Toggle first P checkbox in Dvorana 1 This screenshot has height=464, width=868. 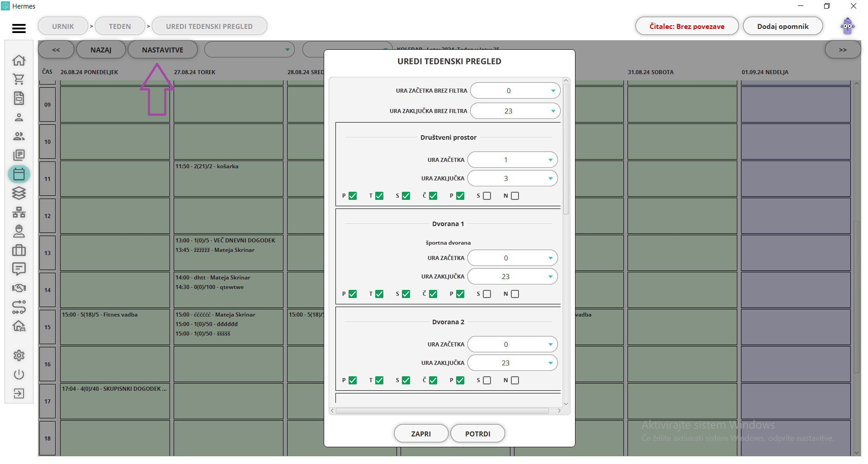click(x=353, y=294)
